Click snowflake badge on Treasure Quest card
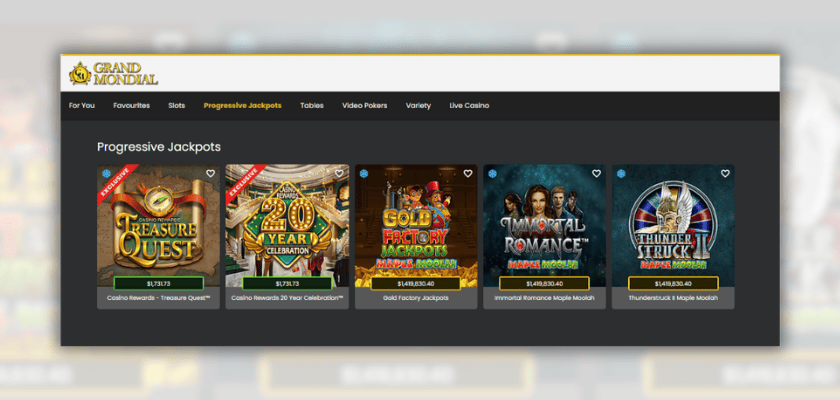 click(106, 173)
